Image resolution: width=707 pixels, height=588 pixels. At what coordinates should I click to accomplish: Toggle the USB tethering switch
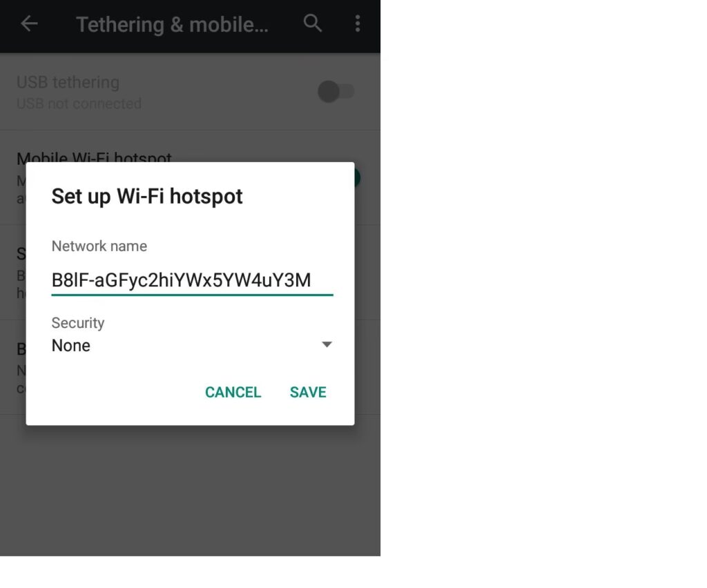tap(336, 92)
